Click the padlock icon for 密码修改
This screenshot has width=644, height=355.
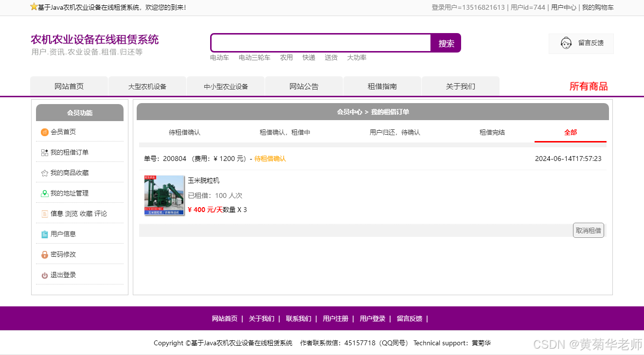[x=44, y=254]
